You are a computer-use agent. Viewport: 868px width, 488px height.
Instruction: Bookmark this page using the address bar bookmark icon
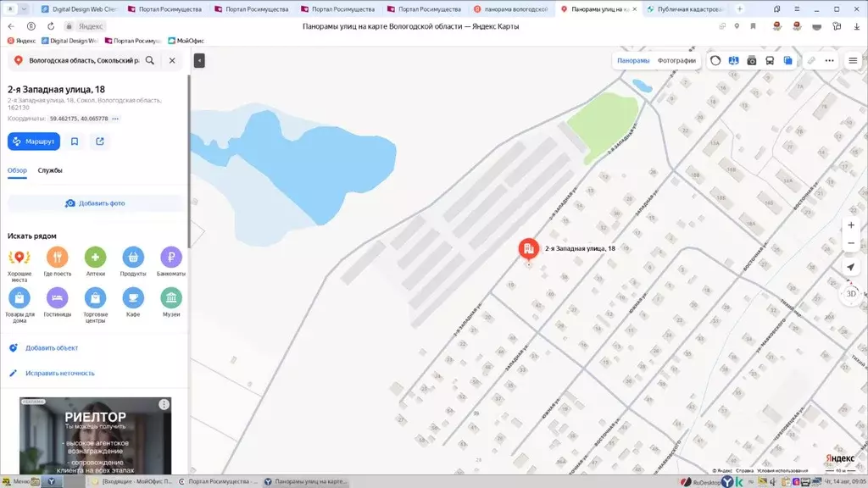753,26
